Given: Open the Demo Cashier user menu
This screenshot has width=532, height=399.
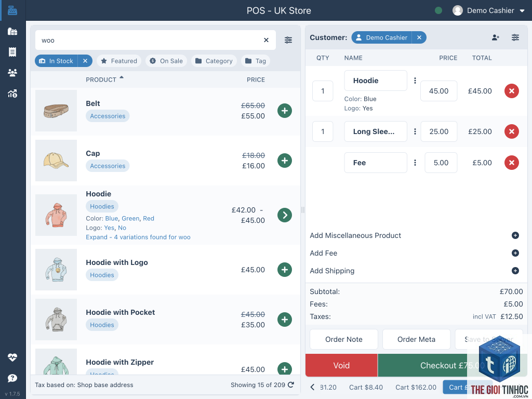Looking at the screenshot, I should 488,10.
